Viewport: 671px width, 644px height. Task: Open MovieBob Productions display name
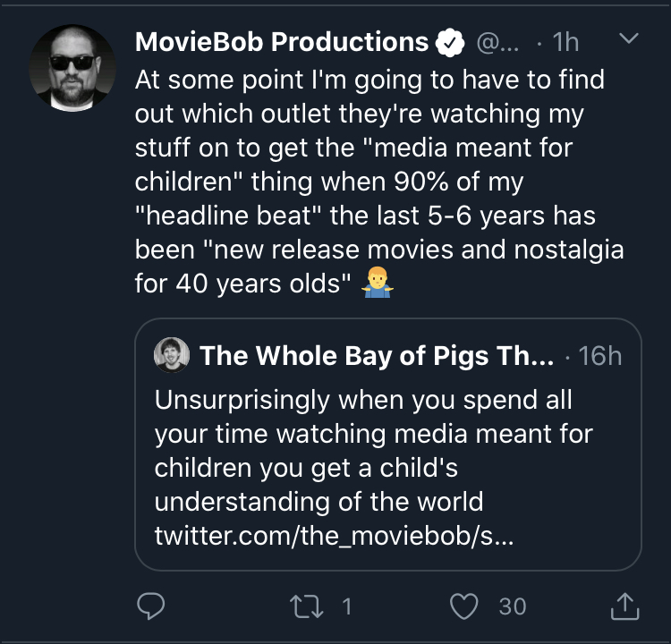pos(282,42)
